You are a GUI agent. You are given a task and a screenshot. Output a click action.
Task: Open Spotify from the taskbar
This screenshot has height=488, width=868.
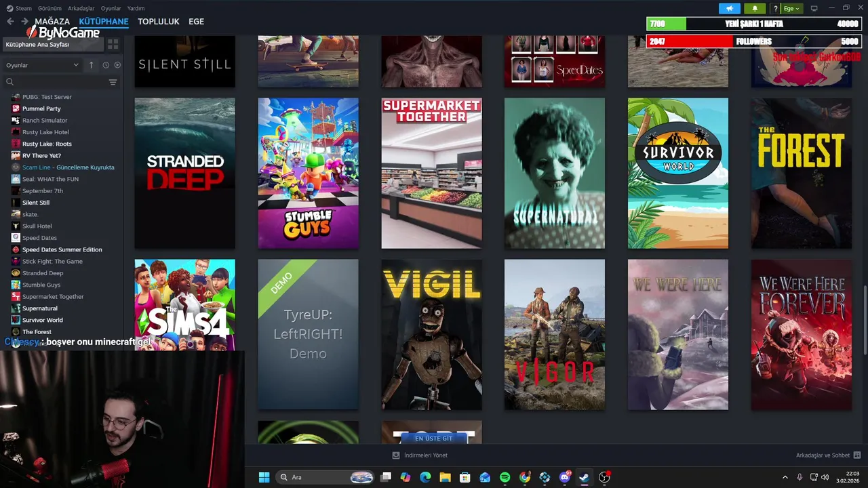(x=505, y=477)
